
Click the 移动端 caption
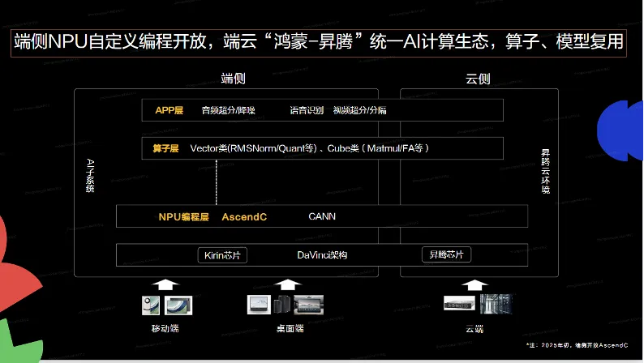165,328
